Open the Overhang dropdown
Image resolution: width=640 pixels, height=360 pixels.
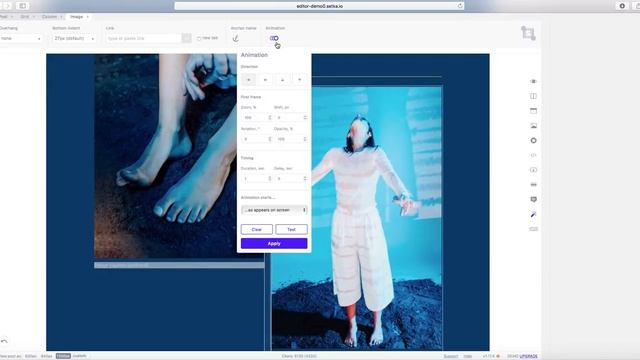tap(20, 38)
